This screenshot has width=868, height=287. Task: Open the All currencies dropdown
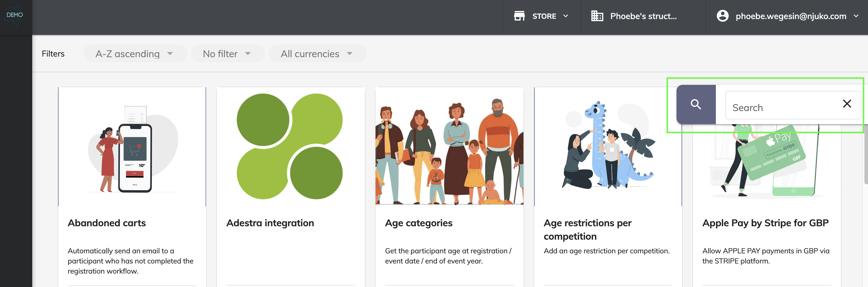coord(317,54)
